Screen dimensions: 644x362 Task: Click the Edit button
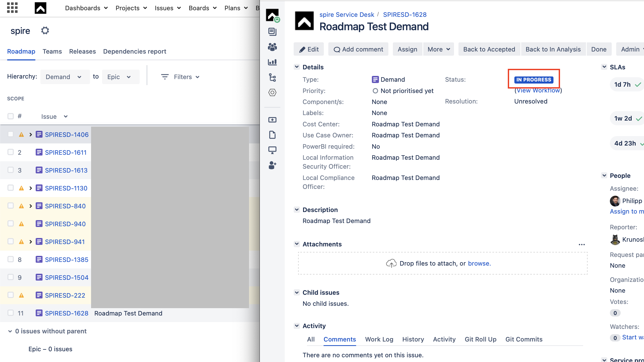coord(309,49)
